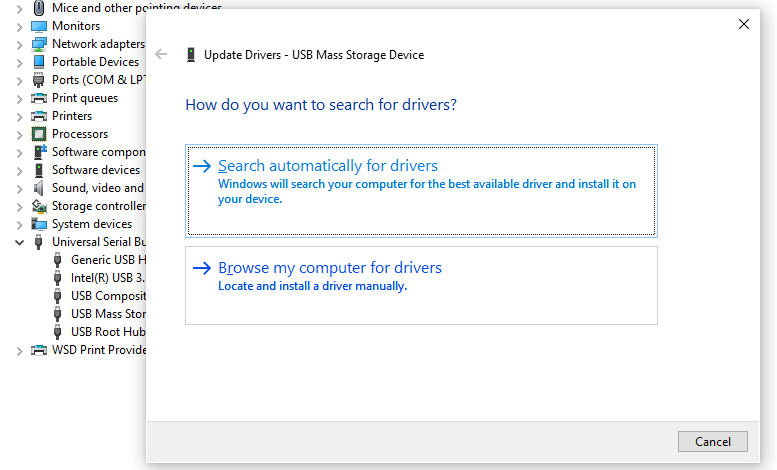
Task: Expand the Print queues node
Action: [x=19, y=99]
